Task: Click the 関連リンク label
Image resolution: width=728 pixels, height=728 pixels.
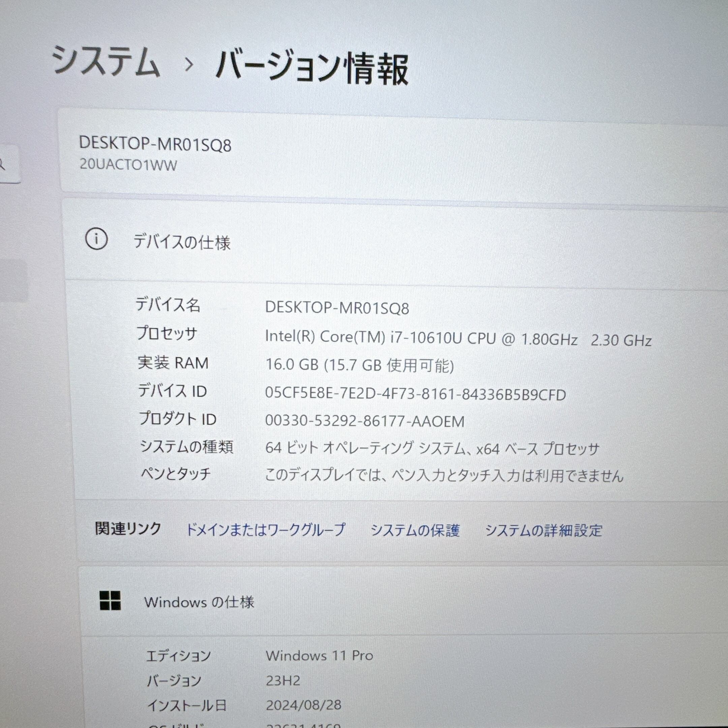Action: tap(128, 529)
